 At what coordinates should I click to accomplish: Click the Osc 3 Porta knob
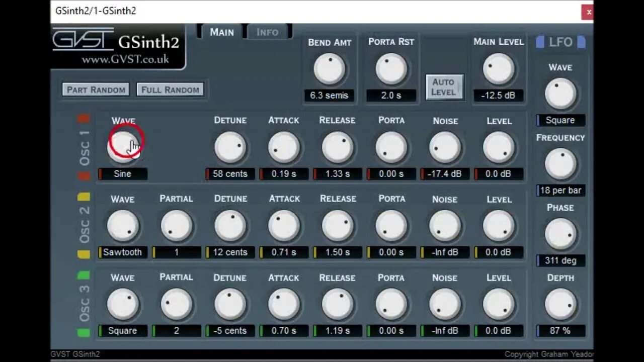(x=391, y=304)
